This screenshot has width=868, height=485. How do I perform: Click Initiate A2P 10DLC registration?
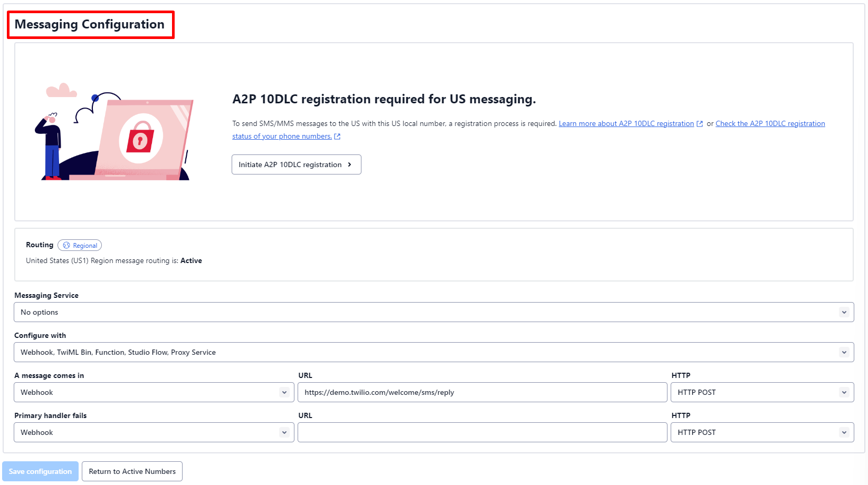[x=296, y=164]
